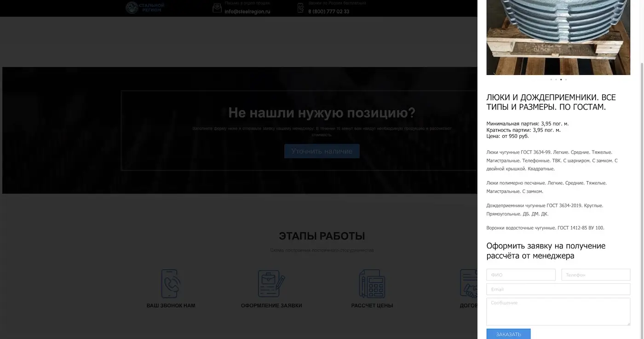Call the 8 (800) 777 02 33 number
Screen dimensions: 644x339
pyautogui.click(x=328, y=11)
